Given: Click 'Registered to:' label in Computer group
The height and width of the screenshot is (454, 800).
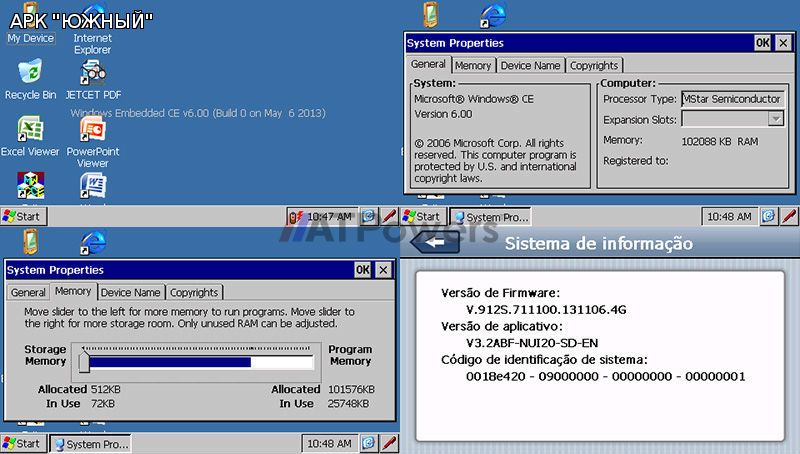Looking at the screenshot, I should pyautogui.click(x=636, y=161).
